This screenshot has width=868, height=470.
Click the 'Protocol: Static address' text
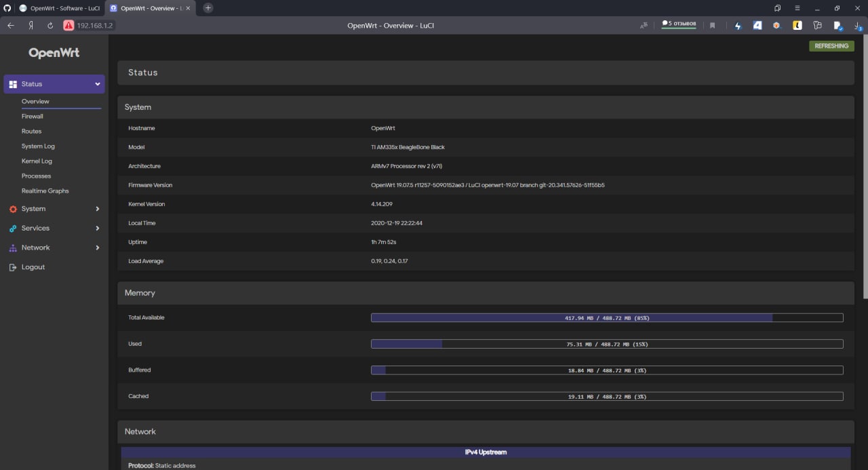click(x=161, y=466)
